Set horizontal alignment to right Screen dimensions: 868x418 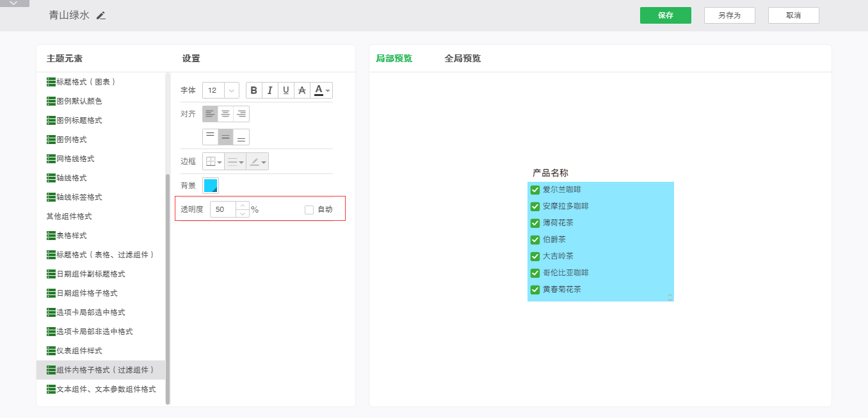(x=241, y=114)
